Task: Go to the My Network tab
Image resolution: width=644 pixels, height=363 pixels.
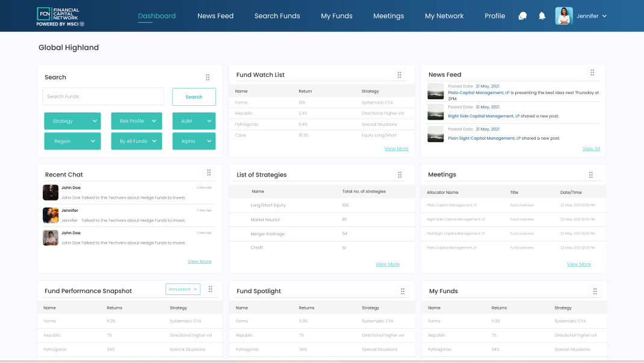Action: (444, 16)
